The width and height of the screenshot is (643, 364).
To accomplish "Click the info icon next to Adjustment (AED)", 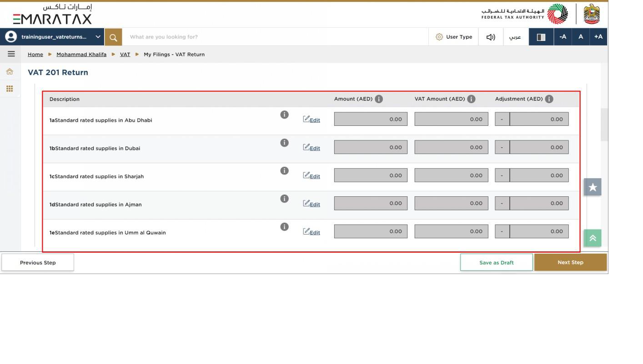I will tap(549, 99).
